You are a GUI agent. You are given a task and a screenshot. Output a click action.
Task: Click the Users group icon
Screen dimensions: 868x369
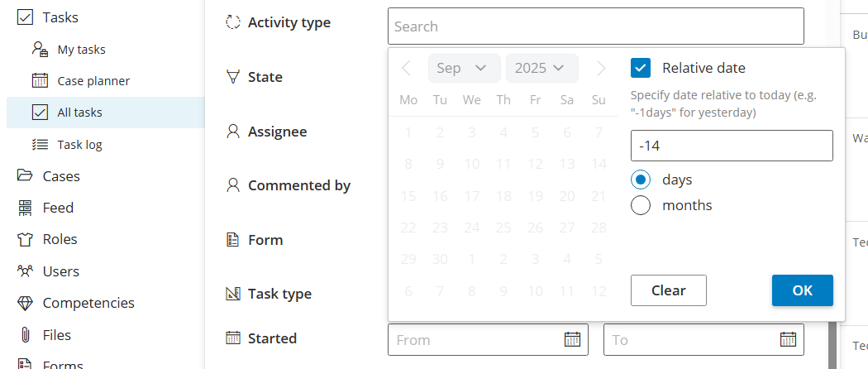pyautogui.click(x=26, y=271)
